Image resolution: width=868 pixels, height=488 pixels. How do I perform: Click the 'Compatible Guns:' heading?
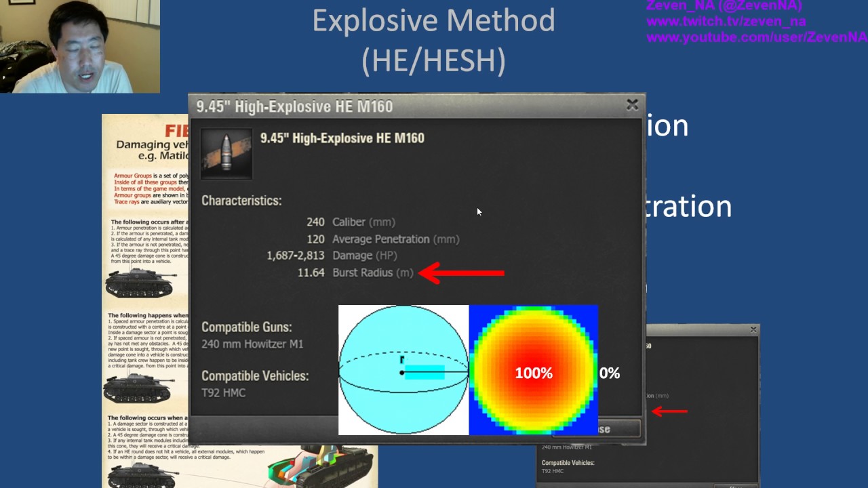point(247,327)
